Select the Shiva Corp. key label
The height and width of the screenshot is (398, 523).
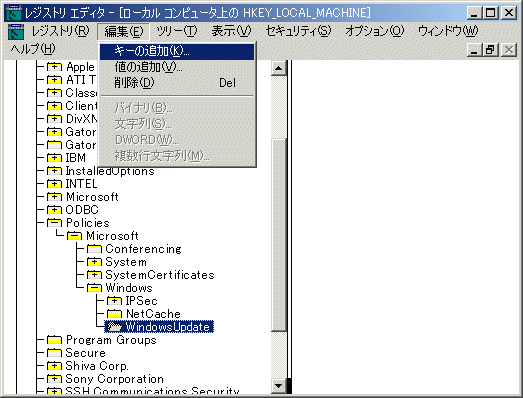point(97,366)
